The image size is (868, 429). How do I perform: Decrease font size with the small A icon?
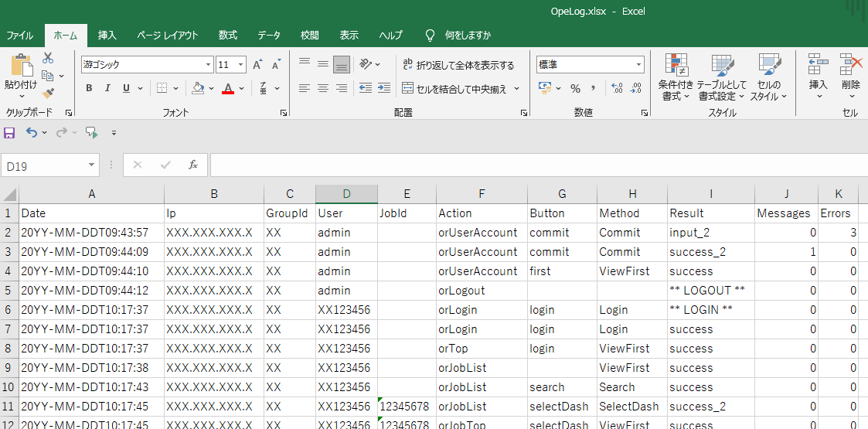[x=276, y=65]
